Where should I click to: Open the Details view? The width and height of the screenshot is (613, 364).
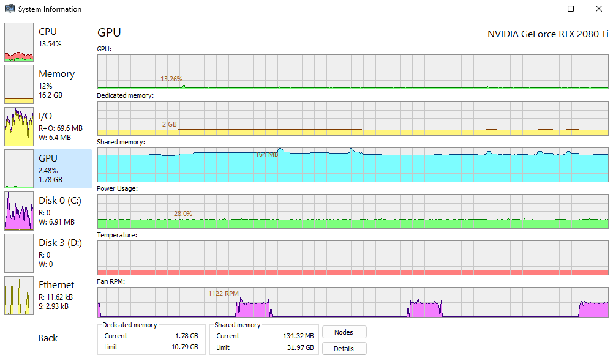pyautogui.click(x=344, y=348)
